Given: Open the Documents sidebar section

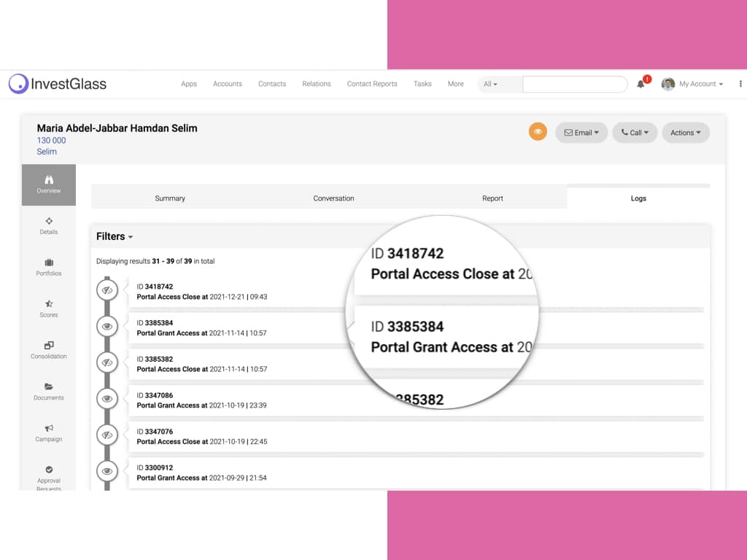Looking at the screenshot, I should click(x=49, y=392).
